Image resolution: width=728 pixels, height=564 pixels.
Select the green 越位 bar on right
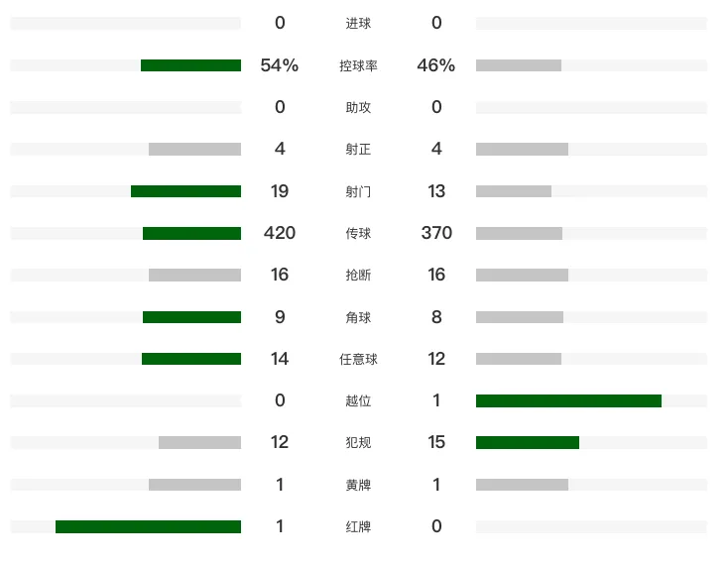pyautogui.click(x=568, y=400)
